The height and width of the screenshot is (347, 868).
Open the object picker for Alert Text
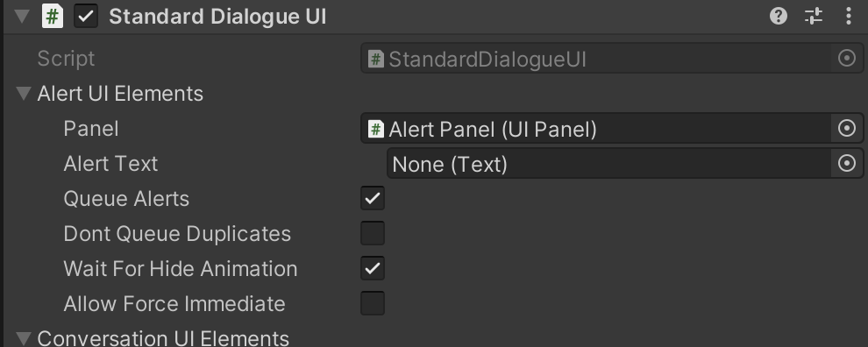846,163
